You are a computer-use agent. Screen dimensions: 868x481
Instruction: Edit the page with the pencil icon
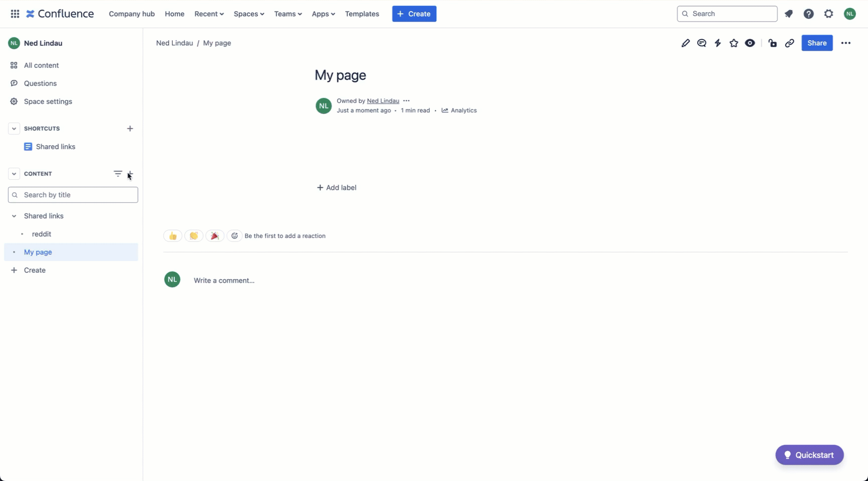686,43
